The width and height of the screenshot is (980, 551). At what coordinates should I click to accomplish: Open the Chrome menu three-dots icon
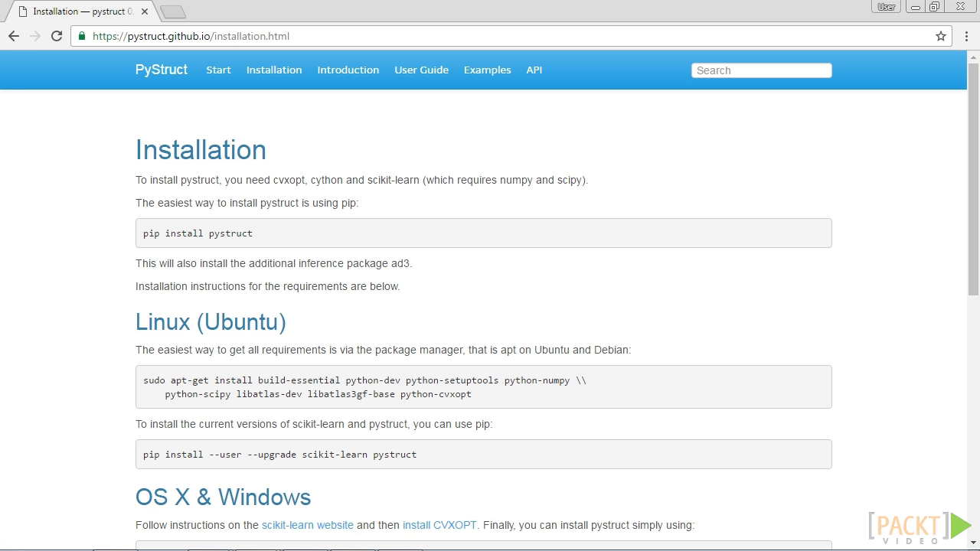coord(967,36)
